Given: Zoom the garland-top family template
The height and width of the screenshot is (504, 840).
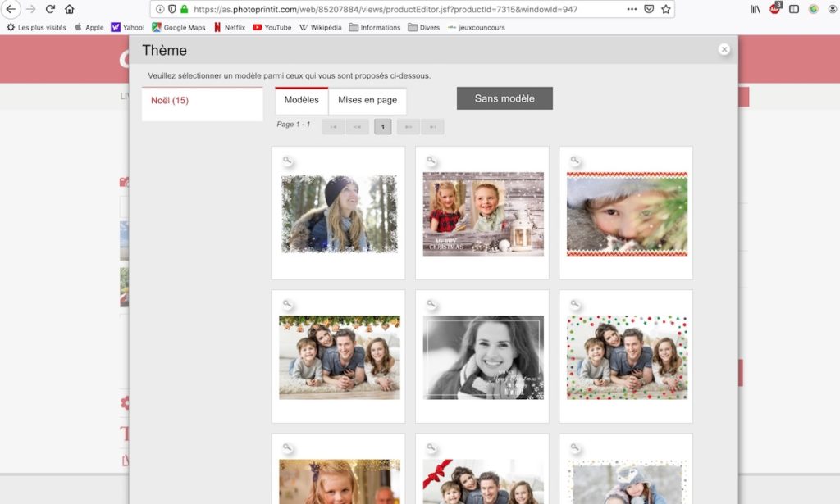Looking at the screenshot, I should pyautogui.click(x=288, y=304).
